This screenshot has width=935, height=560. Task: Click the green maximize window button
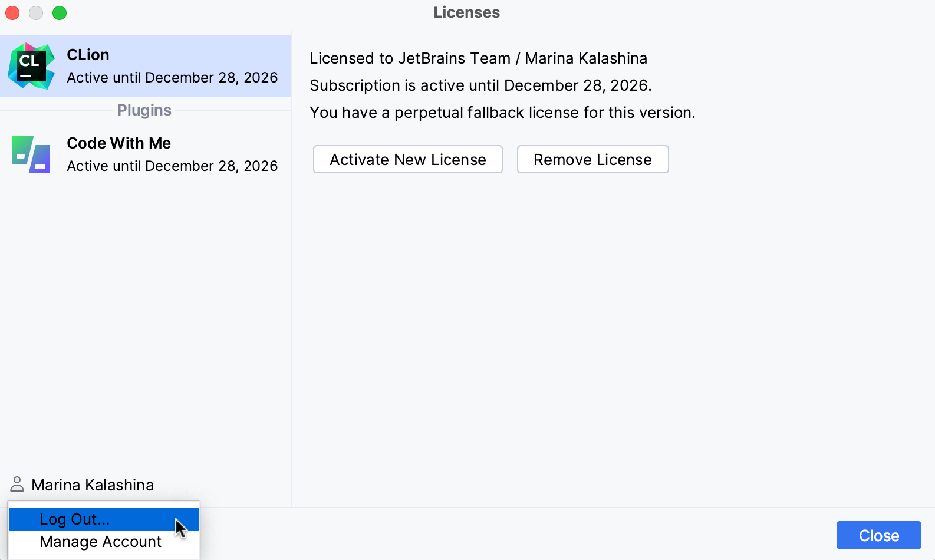pos(60,13)
